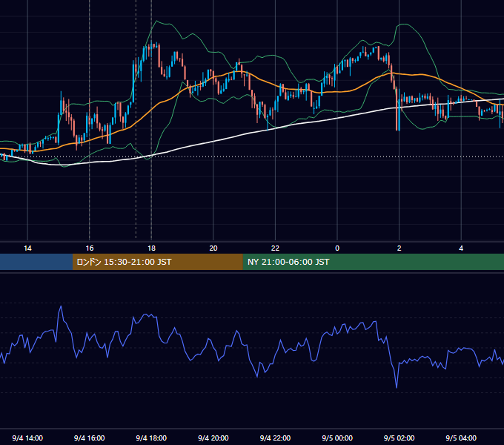
Task: Click the 9/4 22:00 date label
Action: [x=275, y=438]
